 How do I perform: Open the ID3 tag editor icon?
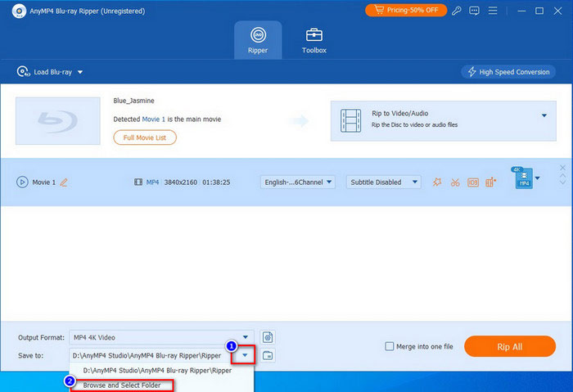click(x=473, y=182)
